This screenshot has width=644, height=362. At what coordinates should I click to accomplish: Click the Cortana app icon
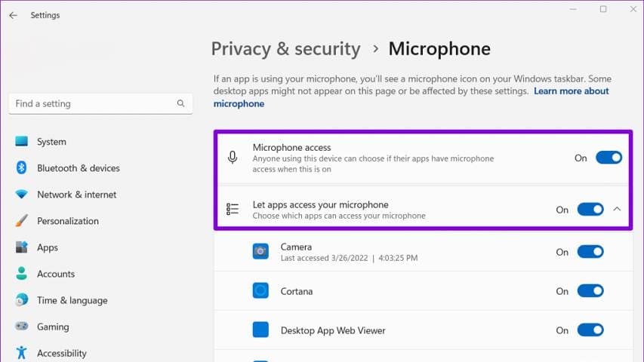(260, 290)
